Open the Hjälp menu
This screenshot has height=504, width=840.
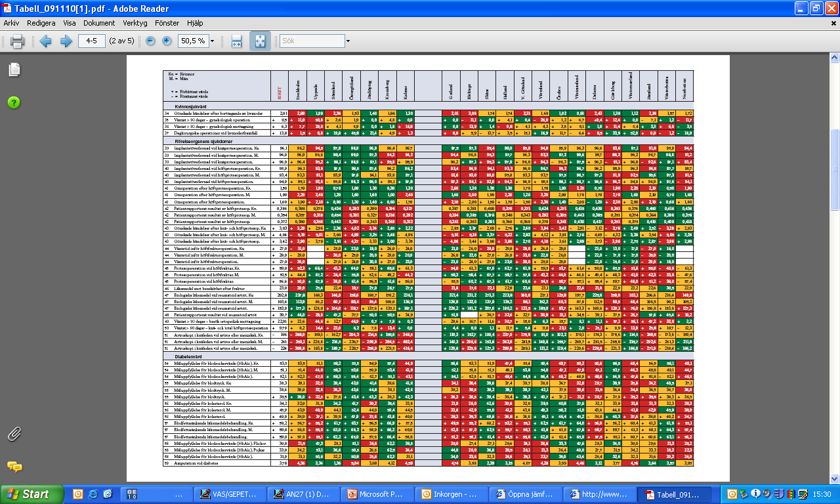pos(195,22)
